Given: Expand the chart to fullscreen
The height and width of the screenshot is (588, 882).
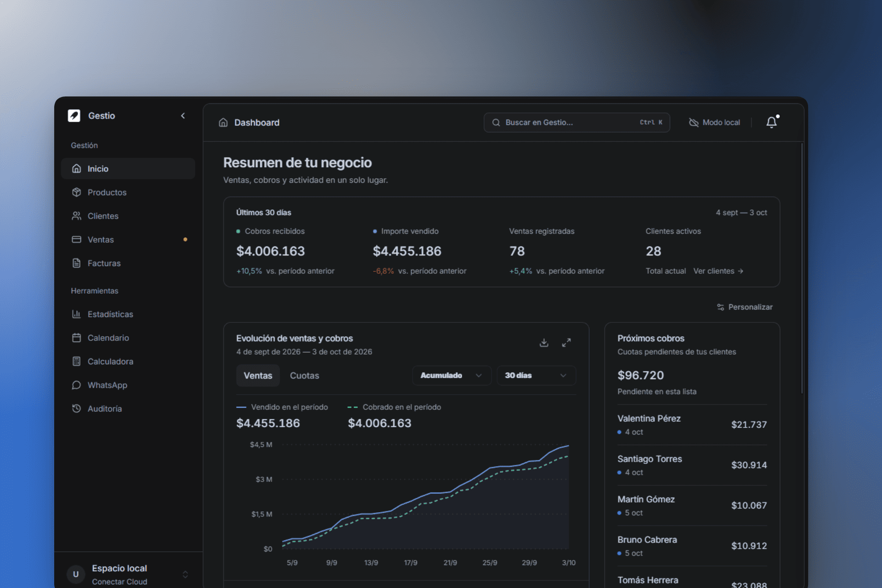Looking at the screenshot, I should click(566, 343).
